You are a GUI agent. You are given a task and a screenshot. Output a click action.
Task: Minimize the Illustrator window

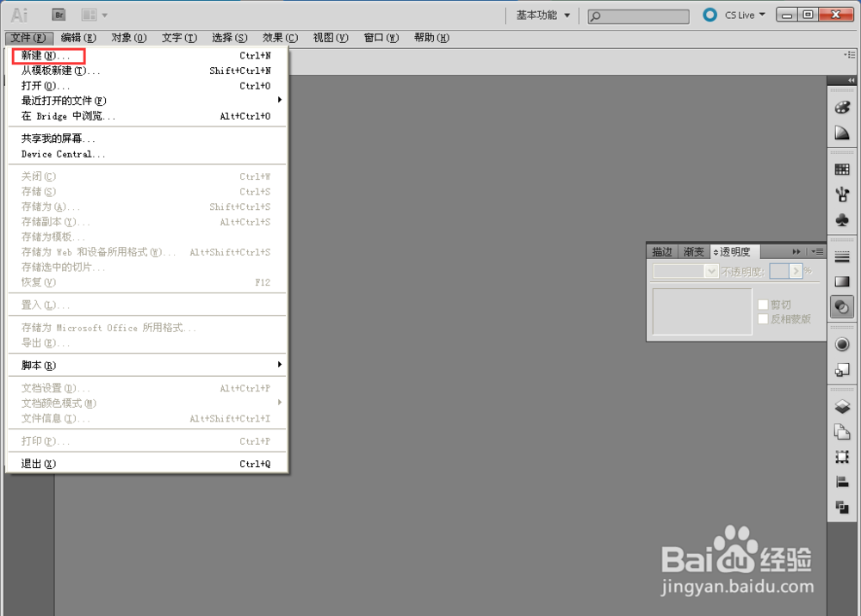click(787, 15)
